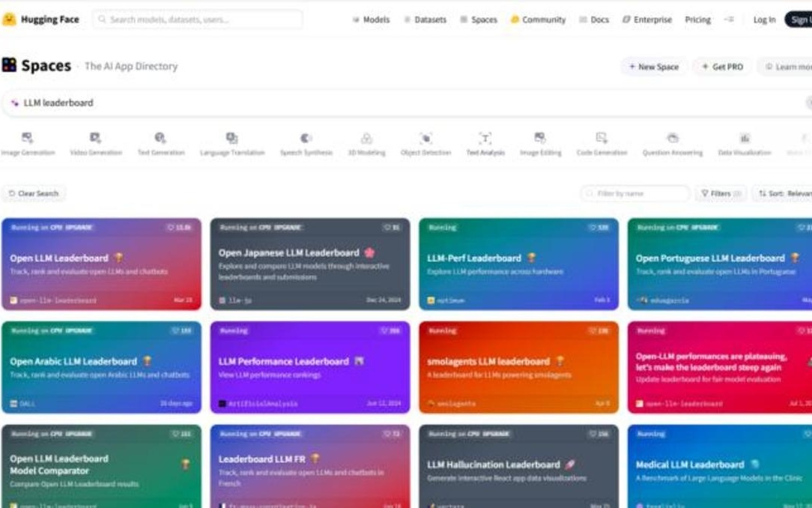The height and width of the screenshot is (508, 812).
Task: Click the Spaces page heading icon
Action: click(9, 65)
